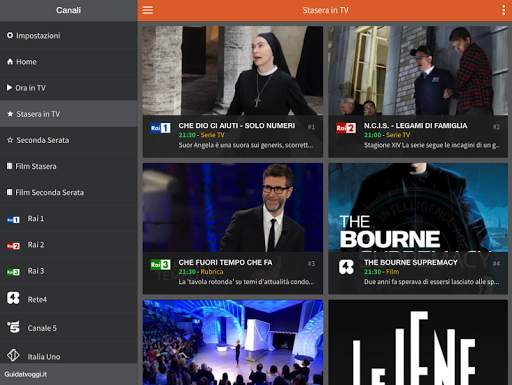Image resolution: width=512 pixels, height=385 pixels.
Task: Click '21:00 - Serie TV' time label
Action: [387, 135]
